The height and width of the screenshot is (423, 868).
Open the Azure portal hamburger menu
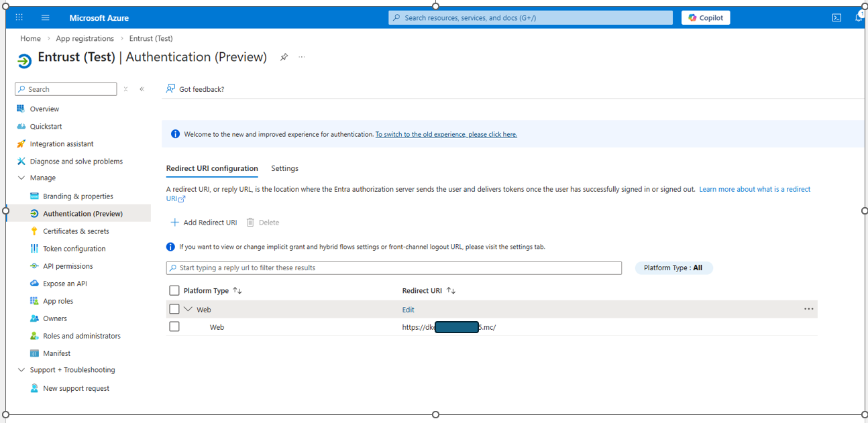click(x=46, y=18)
